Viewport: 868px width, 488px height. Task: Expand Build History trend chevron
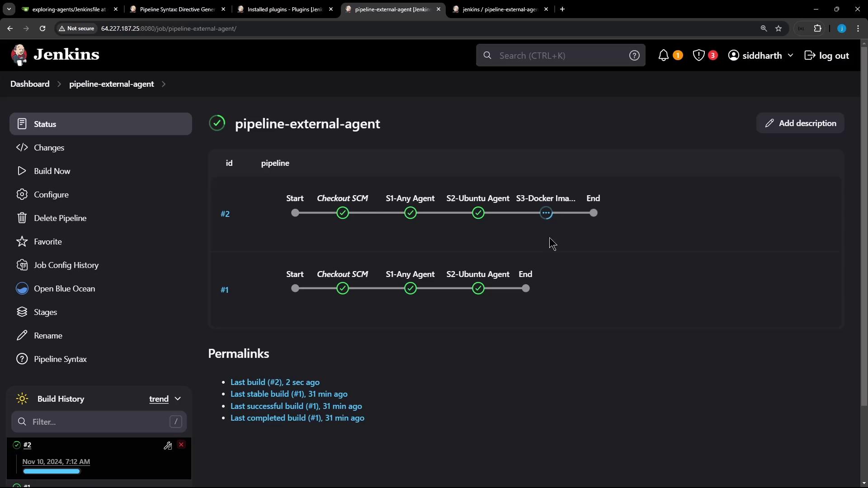tap(178, 399)
